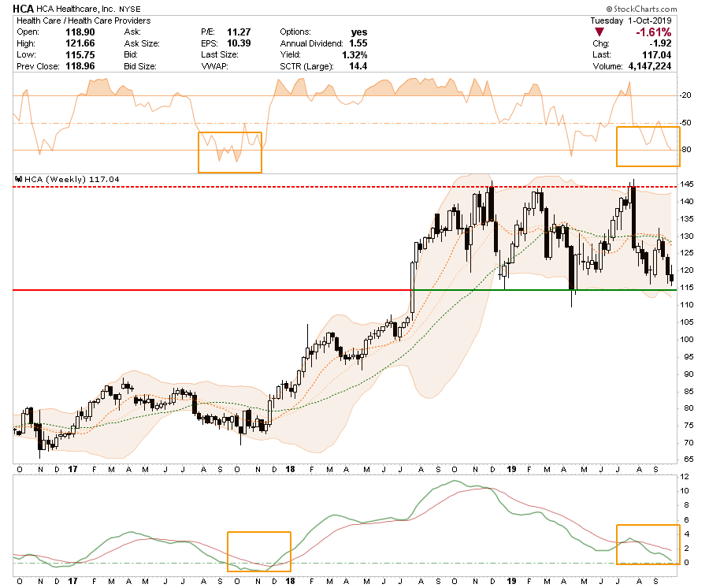Select the Prev Close value 118.96

tap(80, 66)
